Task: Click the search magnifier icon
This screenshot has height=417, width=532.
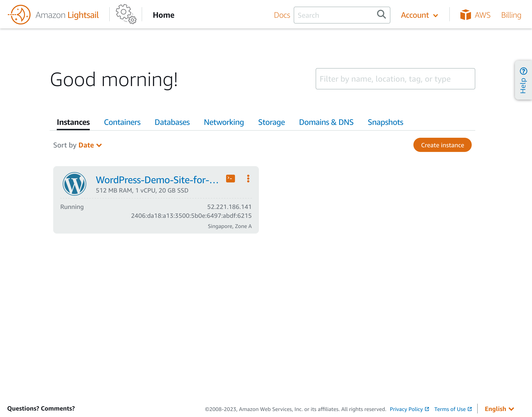Action: 381,15
